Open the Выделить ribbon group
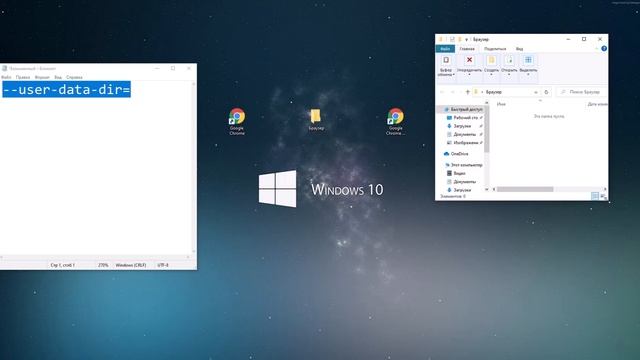 (x=528, y=66)
